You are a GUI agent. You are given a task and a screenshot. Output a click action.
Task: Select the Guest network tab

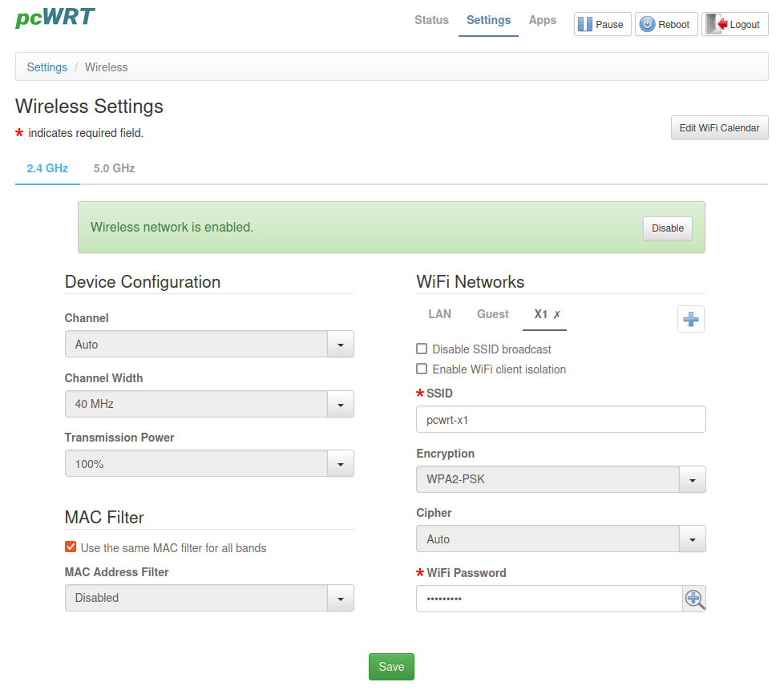[492, 314]
